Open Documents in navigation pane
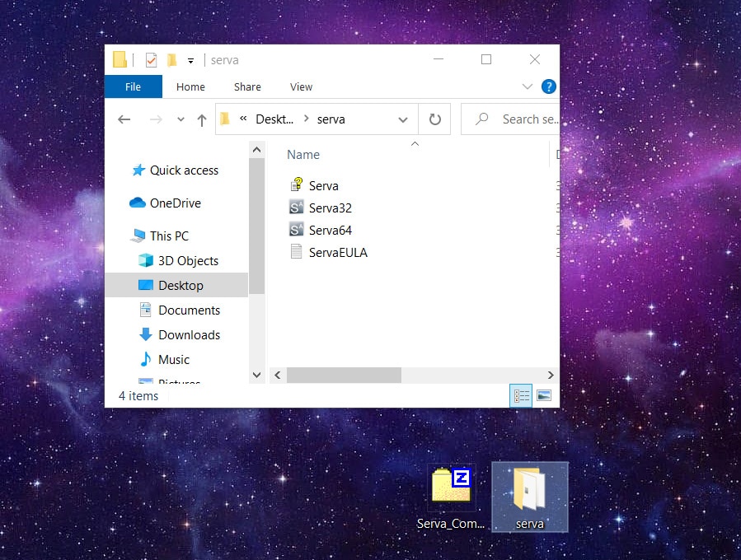Image resolution: width=741 pixels, height=560 pixels. 180,310
